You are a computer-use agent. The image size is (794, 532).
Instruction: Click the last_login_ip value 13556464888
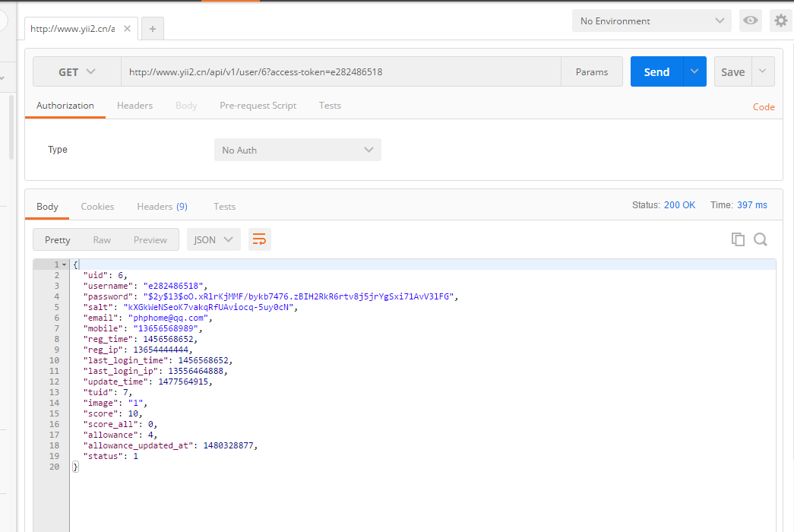[195, 372]
